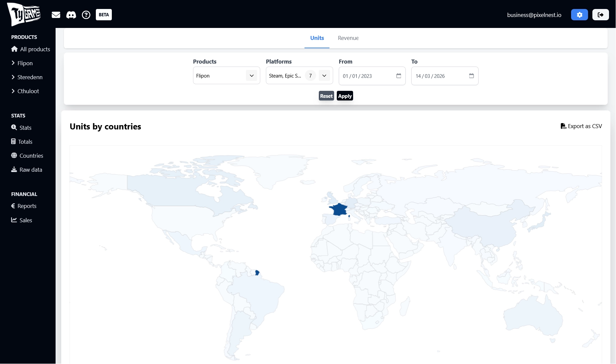Click the logout icon button
This screenshot has height=364, width=616.
(600, 15)
